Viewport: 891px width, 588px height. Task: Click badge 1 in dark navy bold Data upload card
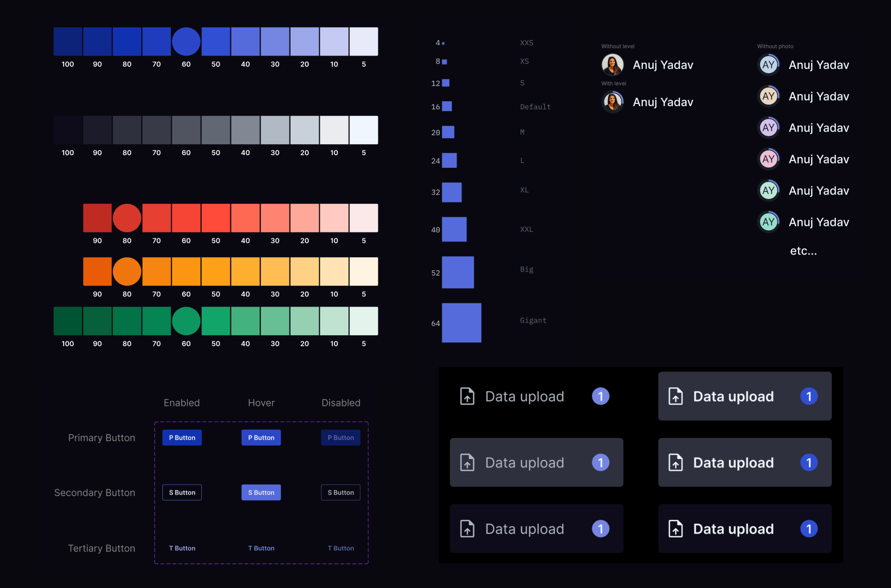point(809,529)
